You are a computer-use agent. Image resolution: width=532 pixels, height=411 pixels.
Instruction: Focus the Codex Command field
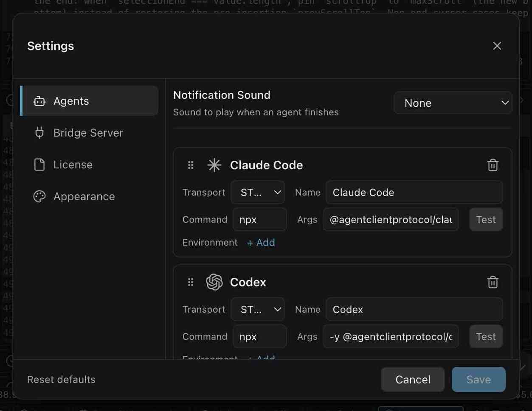coord(260,336)
